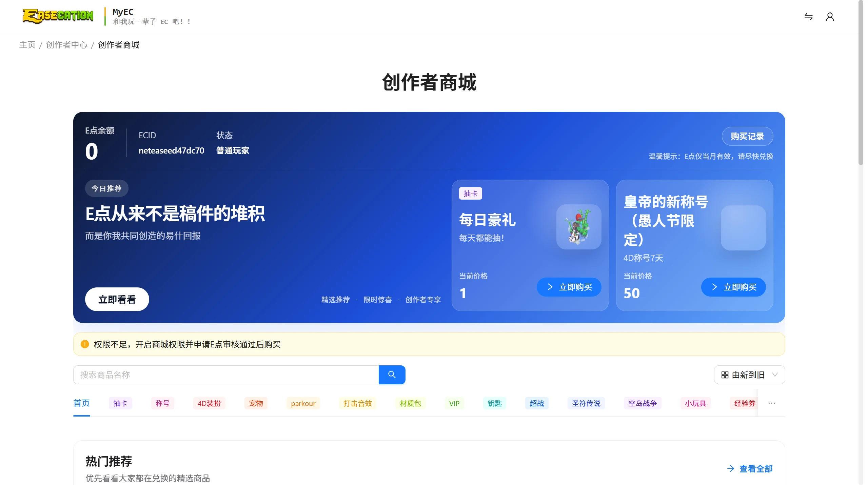868x485 pixels.
Task: Click the E点从来不是稿件的堆积 headline
Action: pos(175,214)
